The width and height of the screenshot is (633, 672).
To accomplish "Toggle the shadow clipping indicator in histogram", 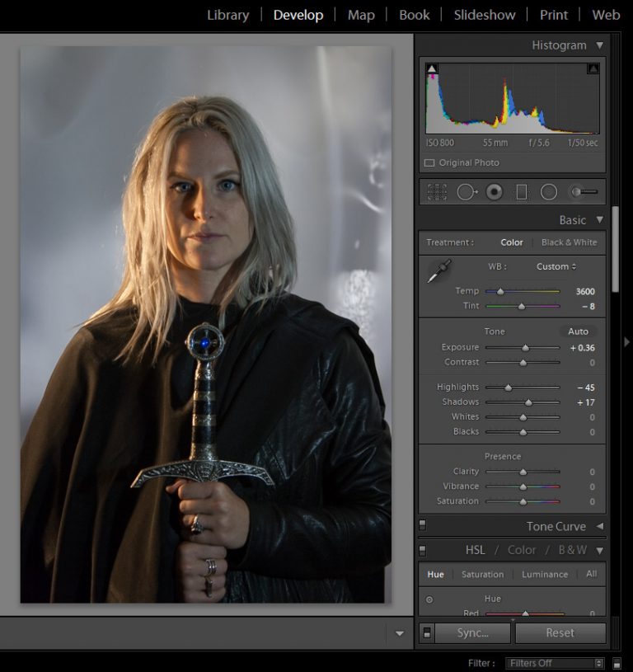I will [x=432, y=69].
